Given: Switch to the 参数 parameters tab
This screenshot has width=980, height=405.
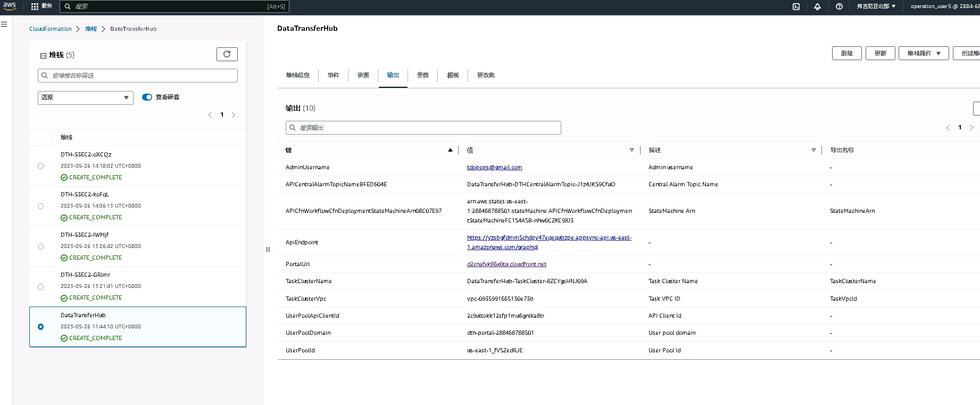Looking at the screenshot, I should (423, 75).
